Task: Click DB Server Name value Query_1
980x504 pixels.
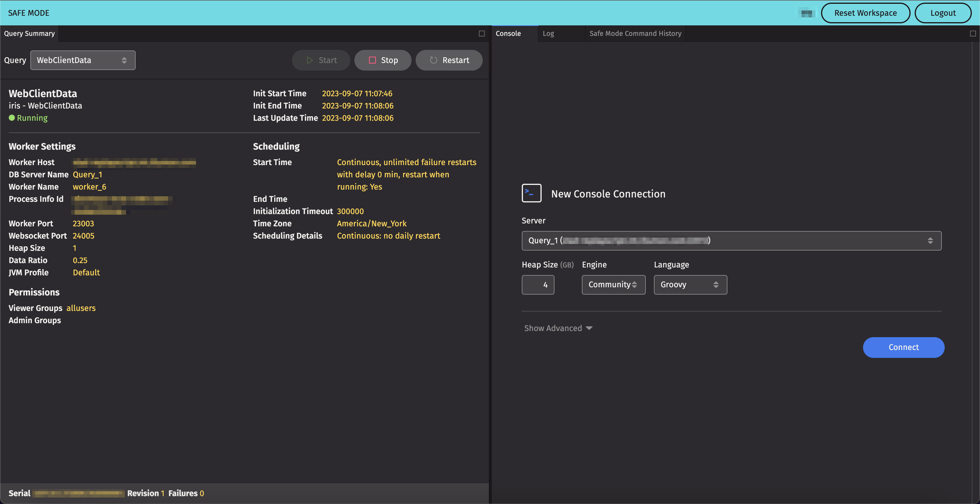Action: 87,175
